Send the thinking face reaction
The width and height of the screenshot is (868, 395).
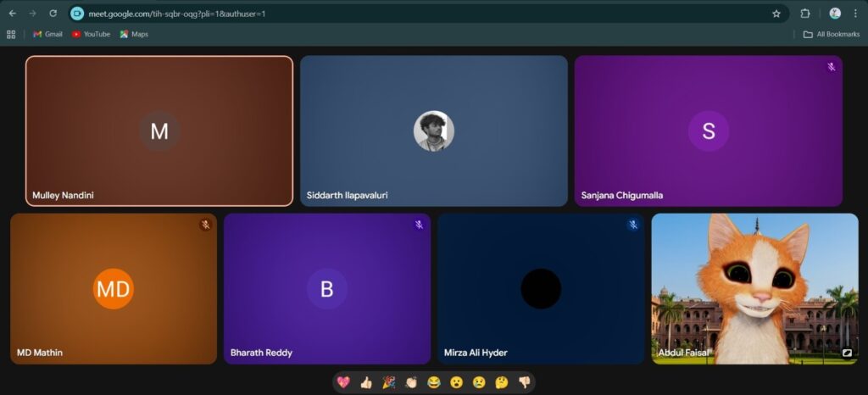click(501, 382)
